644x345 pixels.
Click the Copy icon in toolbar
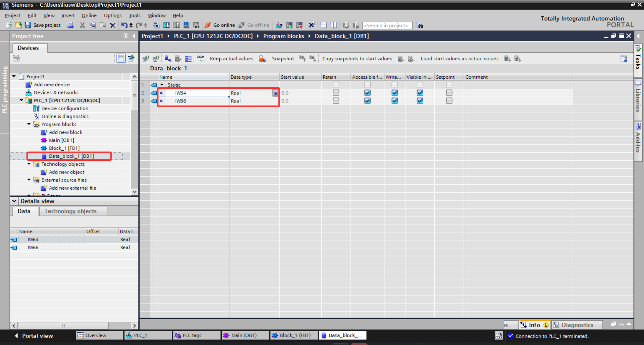click(93, 25)
